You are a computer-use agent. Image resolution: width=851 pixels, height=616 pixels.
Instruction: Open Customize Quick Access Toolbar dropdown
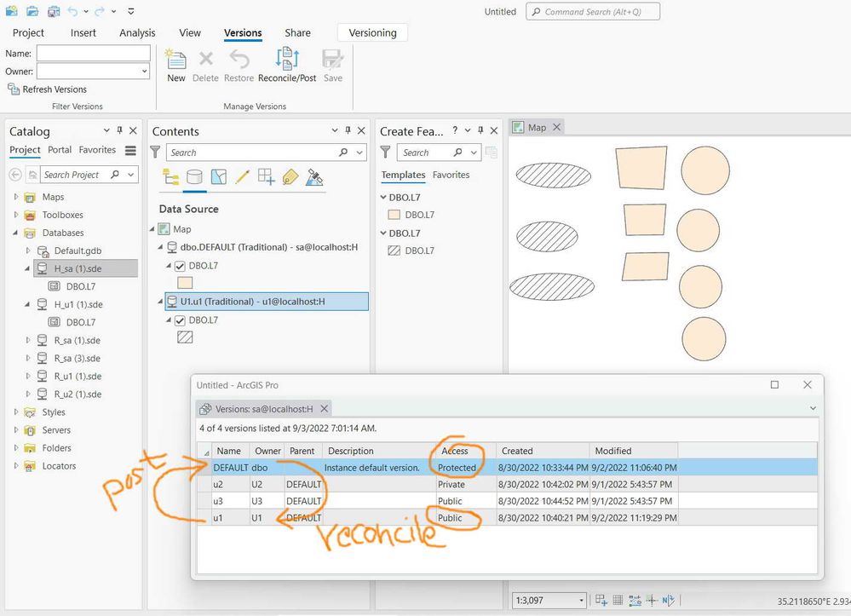click(x=131, y=11)
